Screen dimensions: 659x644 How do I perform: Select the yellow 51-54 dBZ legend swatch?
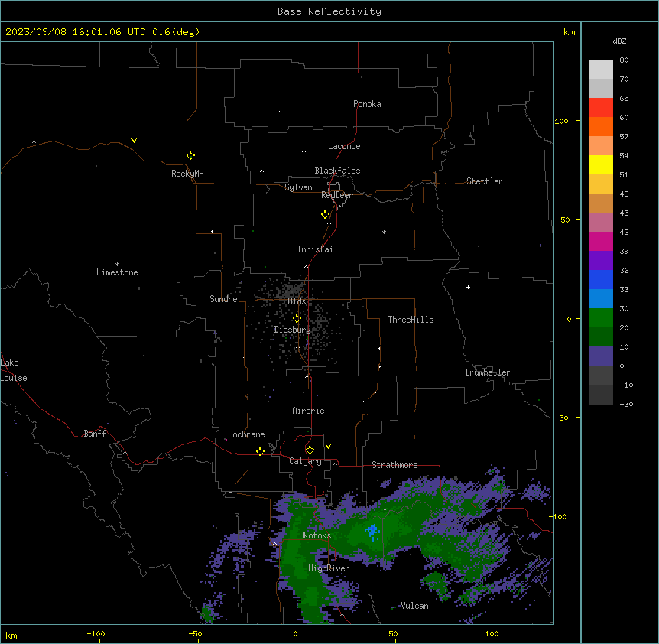(601, 165)
